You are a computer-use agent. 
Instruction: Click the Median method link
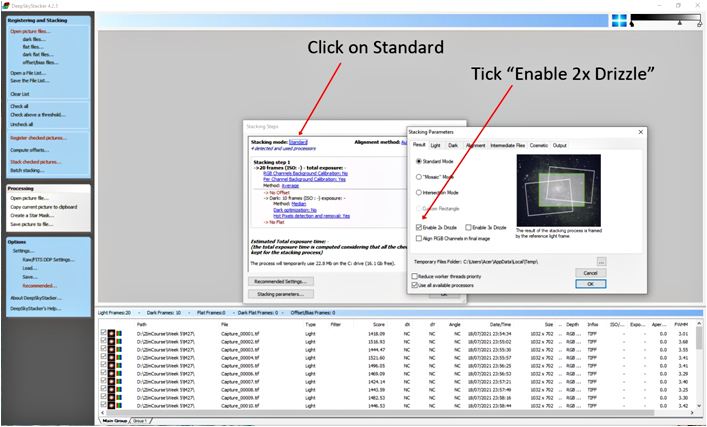point(298,204)
